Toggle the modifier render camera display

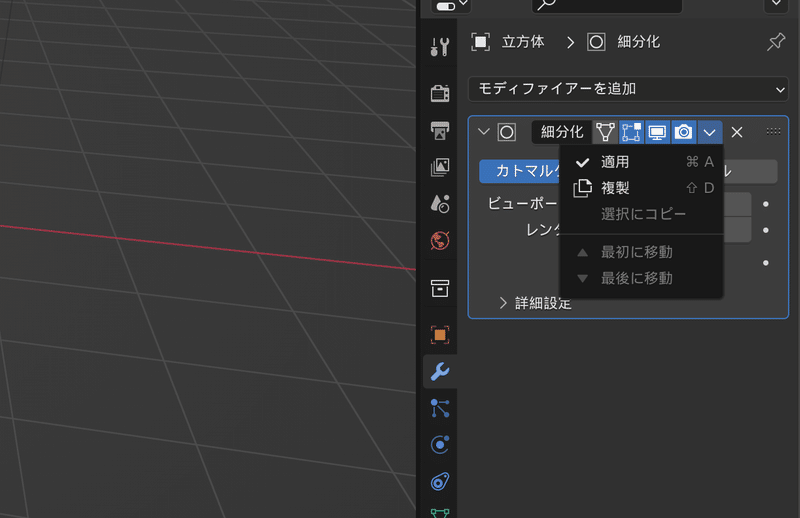point(684,132)
